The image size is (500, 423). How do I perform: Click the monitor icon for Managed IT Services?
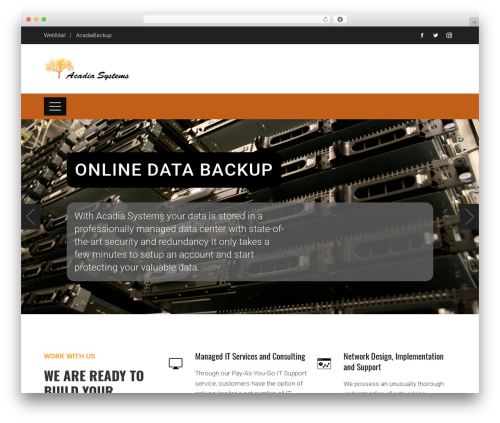(x=176, y=363)
